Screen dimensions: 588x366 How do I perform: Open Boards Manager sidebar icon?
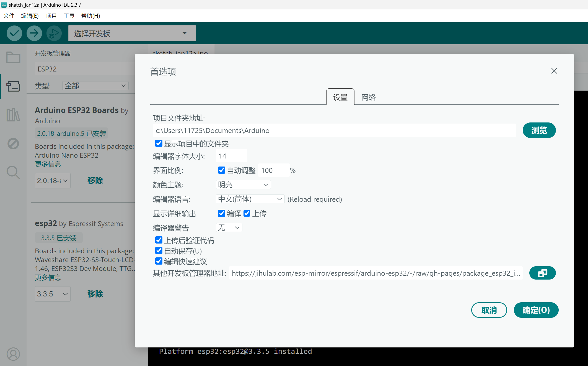(x=13, y=86)
